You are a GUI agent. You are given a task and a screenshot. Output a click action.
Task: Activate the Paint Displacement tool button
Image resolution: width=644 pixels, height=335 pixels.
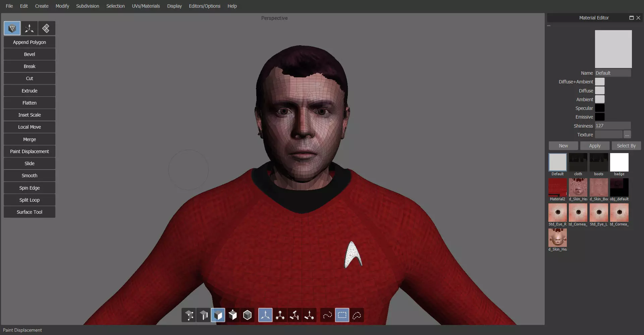click(30, 151)
